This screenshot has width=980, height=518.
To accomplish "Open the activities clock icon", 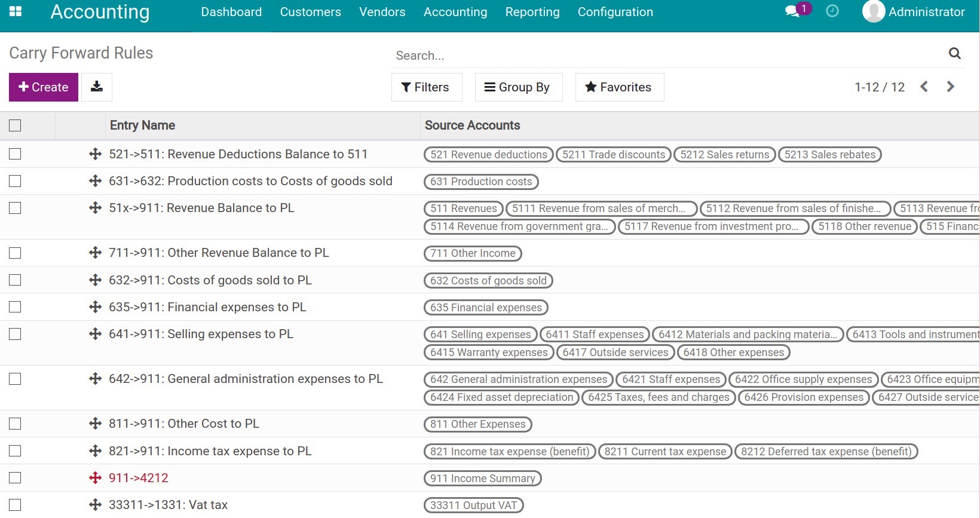I will click(x=832, y=11).
